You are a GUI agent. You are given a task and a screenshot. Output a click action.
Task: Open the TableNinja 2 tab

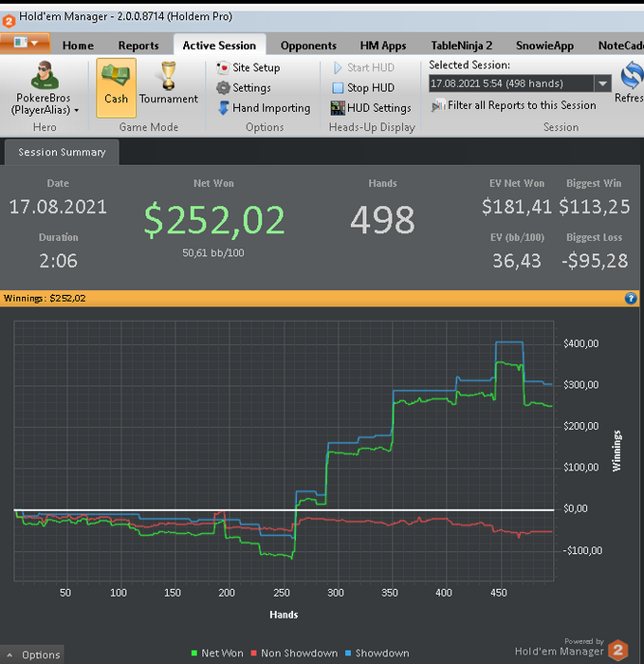462,46
